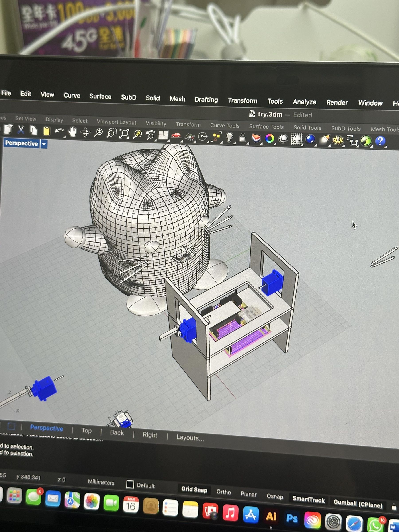
Task: Click the yellow Zoom Selected icon
Action: [x=138, y=134]
